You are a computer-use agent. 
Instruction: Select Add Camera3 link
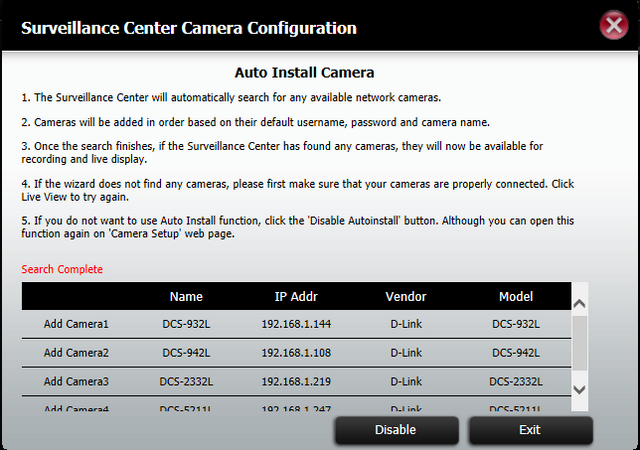coord(76,381)
